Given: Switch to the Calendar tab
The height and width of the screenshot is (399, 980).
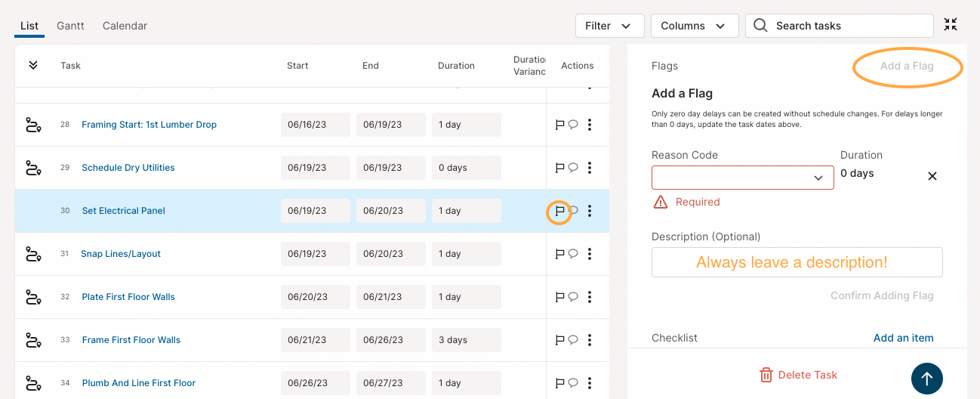Looking at the screenshot, I should coord(125,26).
